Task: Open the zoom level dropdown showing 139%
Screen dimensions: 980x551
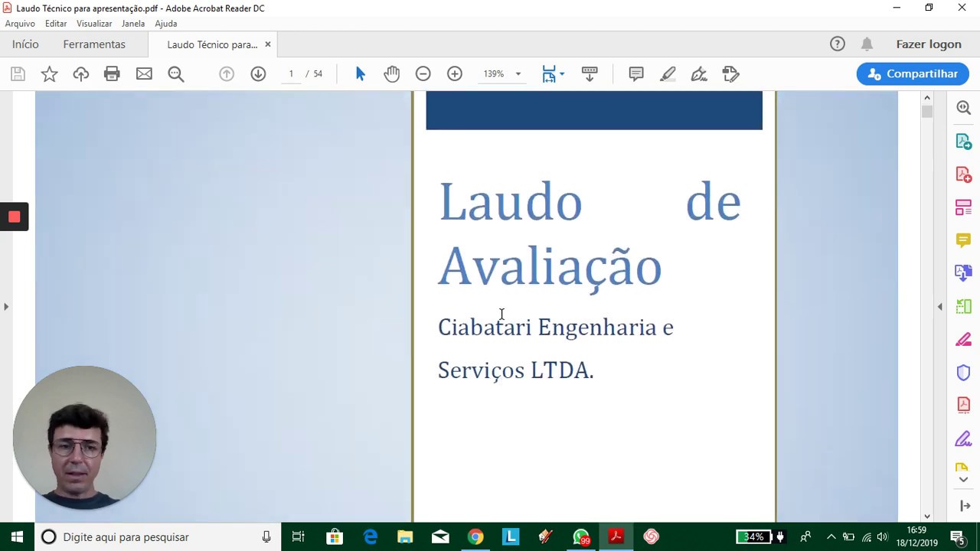Action: (502, 74)
